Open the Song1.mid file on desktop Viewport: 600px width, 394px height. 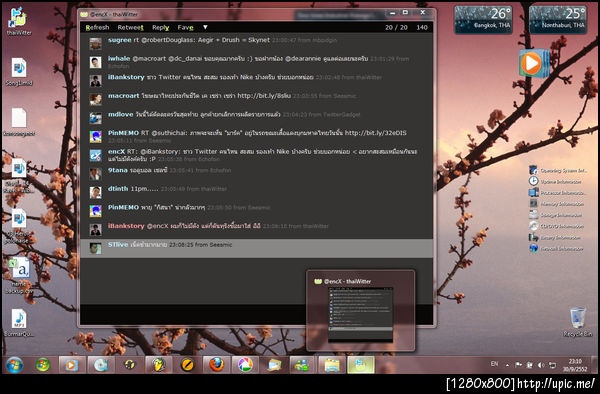[19, 72]
